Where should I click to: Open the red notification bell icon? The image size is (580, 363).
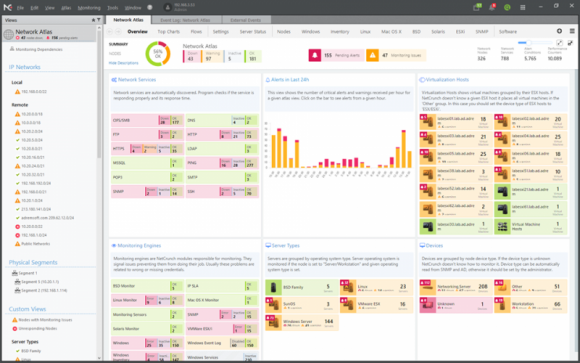click(x=492, y=7)
